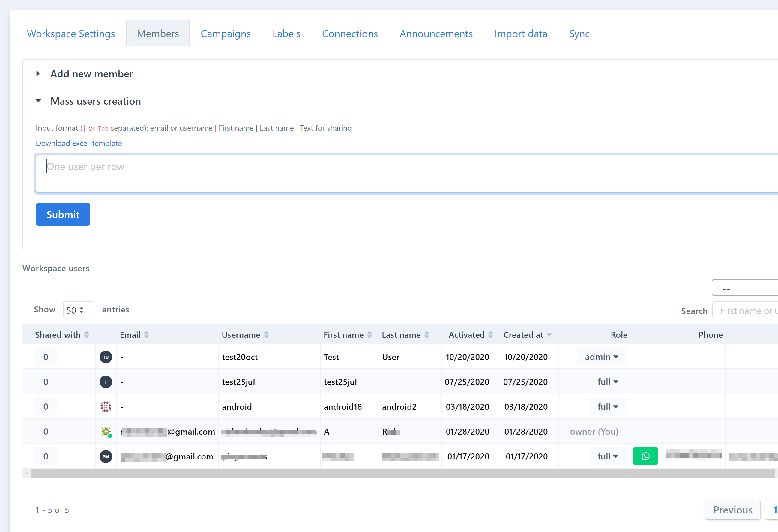Viewport: 778px width, 532px height.
Task: Click the PM avatar of the last user
Action: tap(106, 456)
